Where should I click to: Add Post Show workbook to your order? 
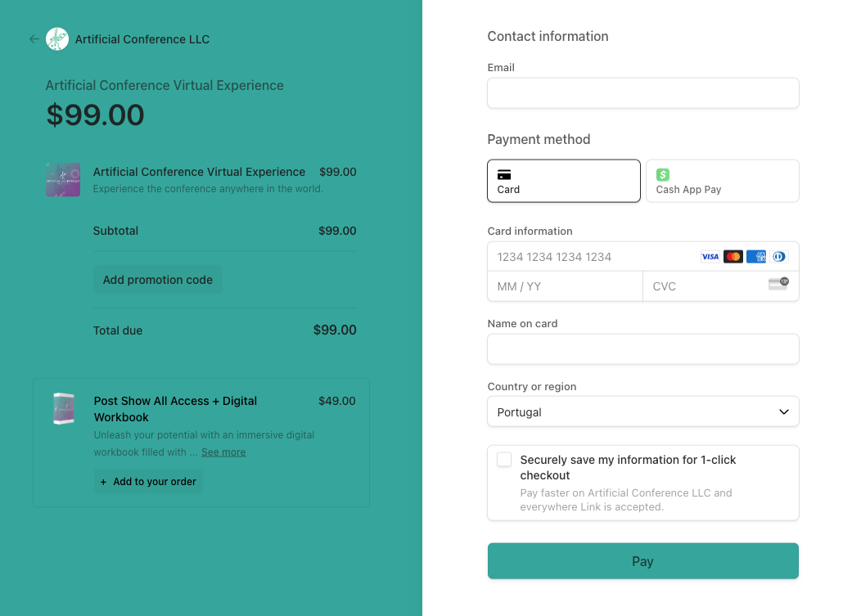point(148,482)
